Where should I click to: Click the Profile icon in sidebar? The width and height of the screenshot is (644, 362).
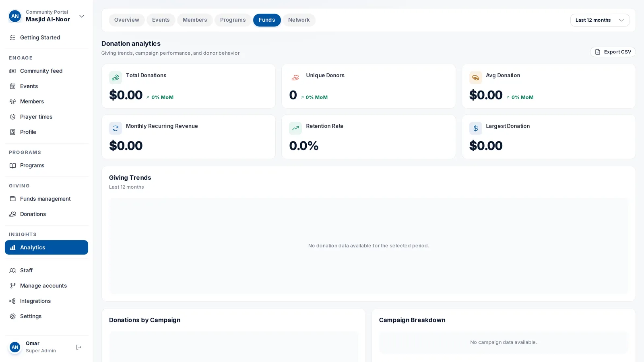[x=12, y=132]
